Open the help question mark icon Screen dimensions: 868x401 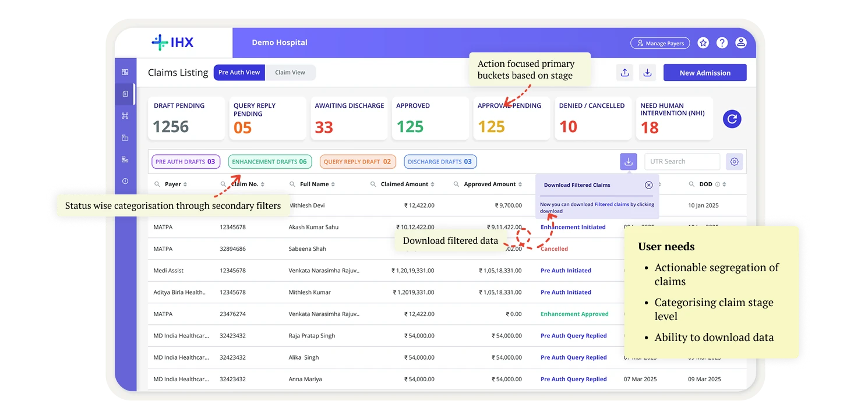[722, 42]
